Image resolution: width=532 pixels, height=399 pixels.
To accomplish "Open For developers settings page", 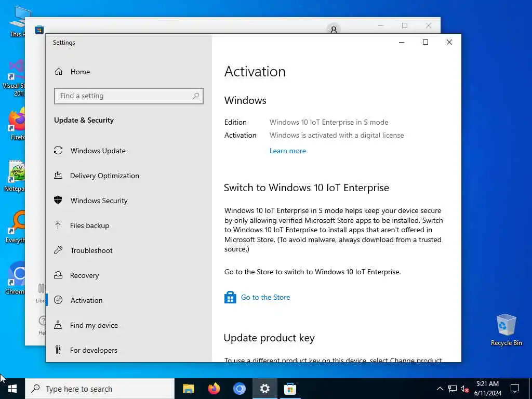I will click(129, 350).
